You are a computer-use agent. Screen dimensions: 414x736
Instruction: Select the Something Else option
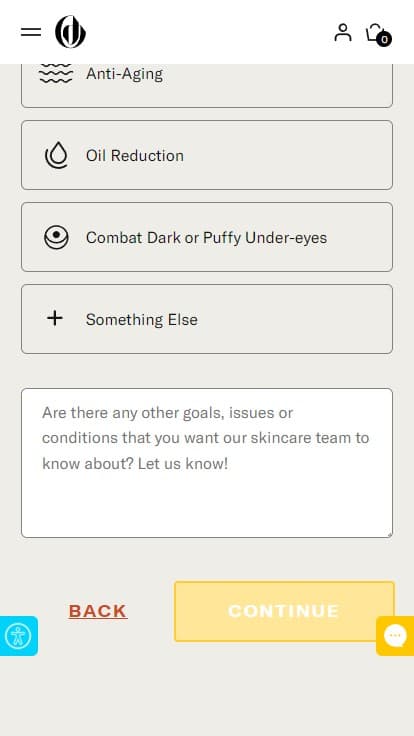[207, 319]
